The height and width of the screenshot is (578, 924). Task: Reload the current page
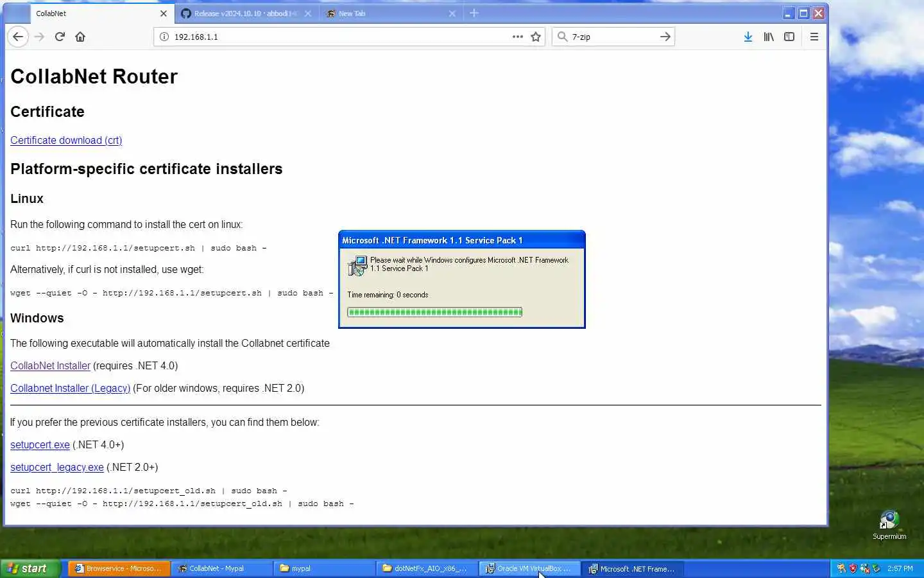click(60, 37)
